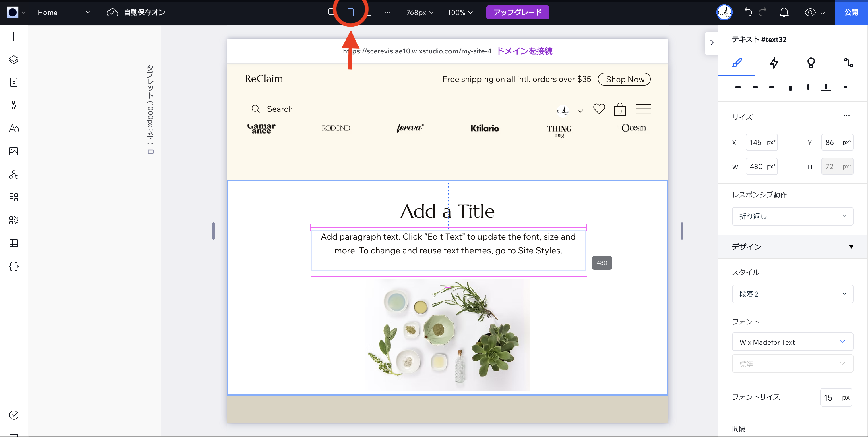Open the Media image icon
This screenshot has width=868, height=437.
tap(13, 151)
